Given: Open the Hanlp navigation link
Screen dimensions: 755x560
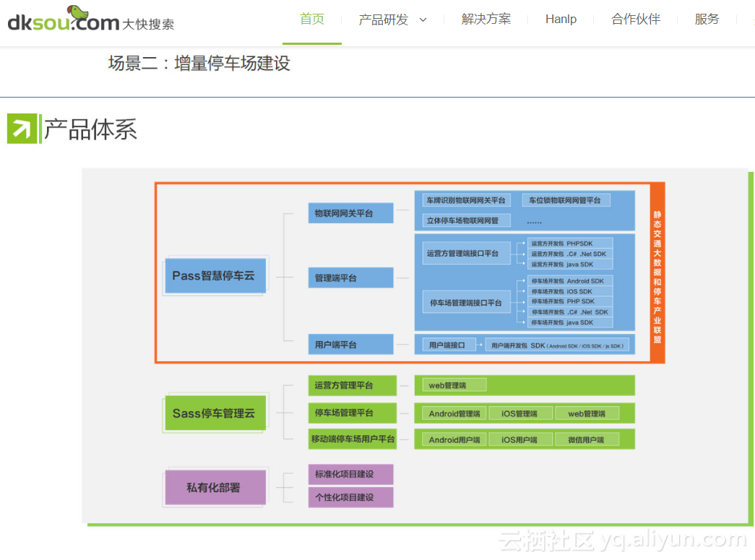Looking at the screenshot, I should (561, 20).
